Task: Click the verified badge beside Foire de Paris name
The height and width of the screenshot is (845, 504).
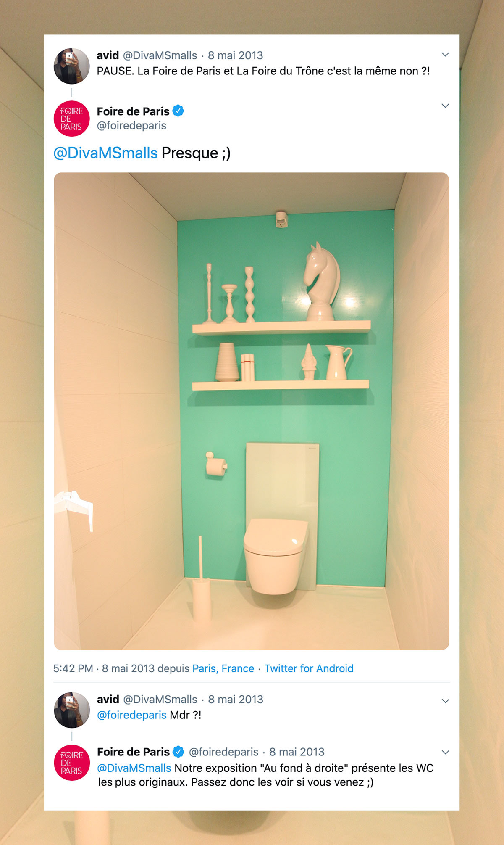Action: [178, 111]
